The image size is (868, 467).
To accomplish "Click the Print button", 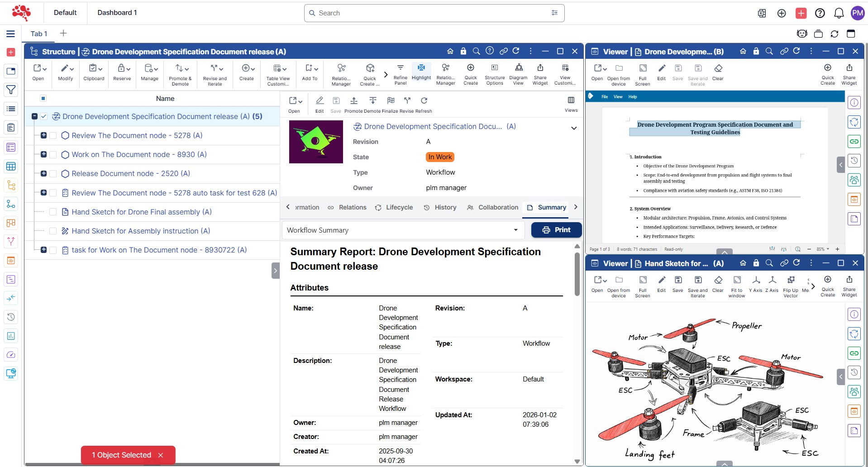I will point(556,230).
